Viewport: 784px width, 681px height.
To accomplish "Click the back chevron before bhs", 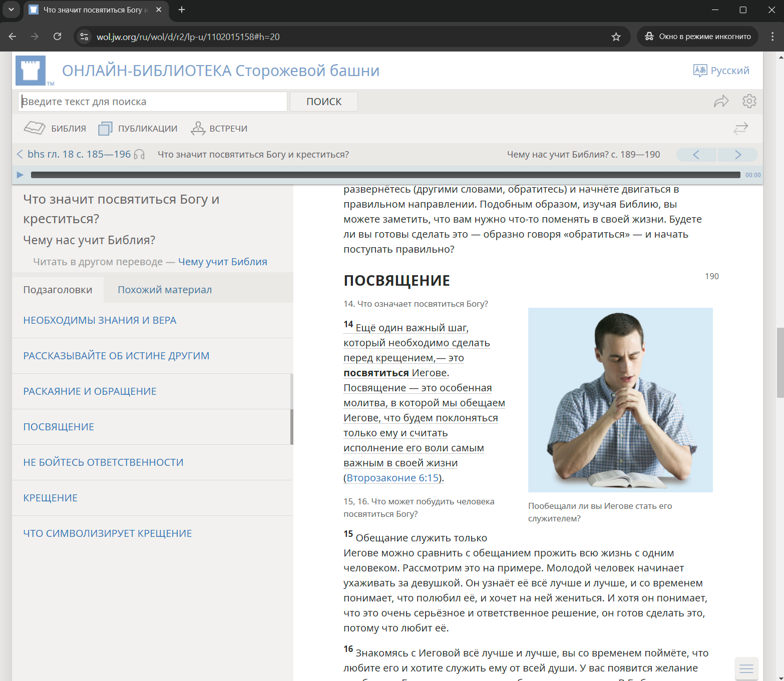I will 20,154.
